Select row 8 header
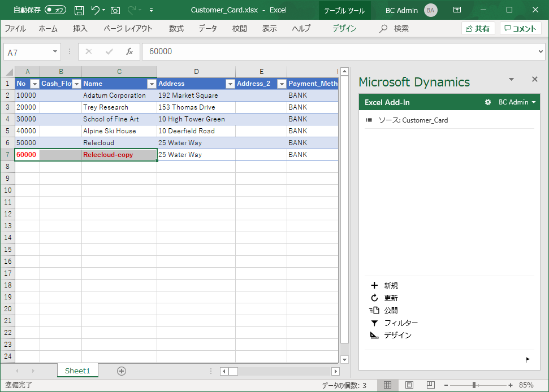The height and width of the screenshot is (392, 549). coord(8,167)
